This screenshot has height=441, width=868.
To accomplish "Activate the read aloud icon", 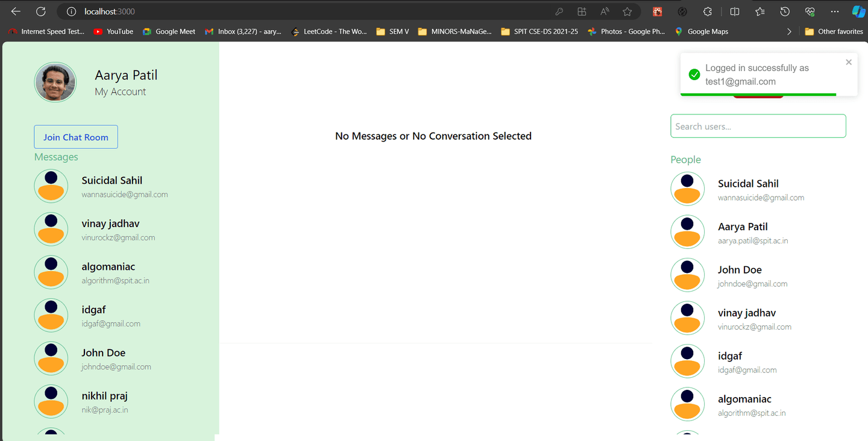I will pos(605,11).
